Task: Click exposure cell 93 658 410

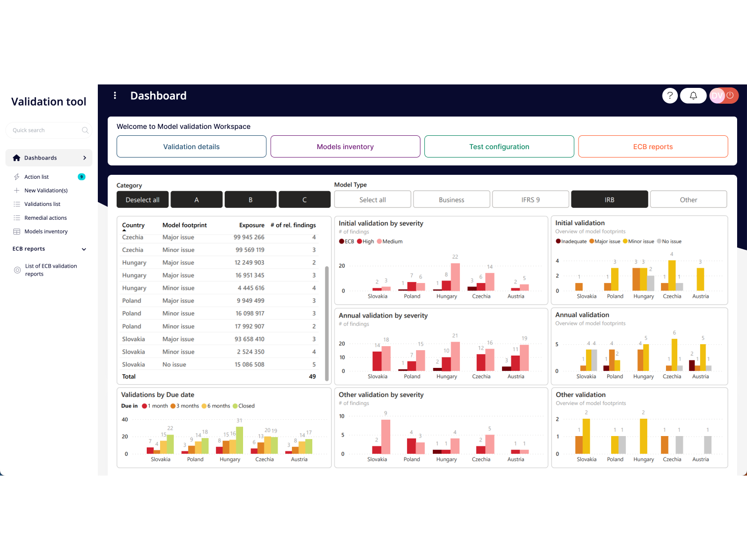Action: (249, 339)
